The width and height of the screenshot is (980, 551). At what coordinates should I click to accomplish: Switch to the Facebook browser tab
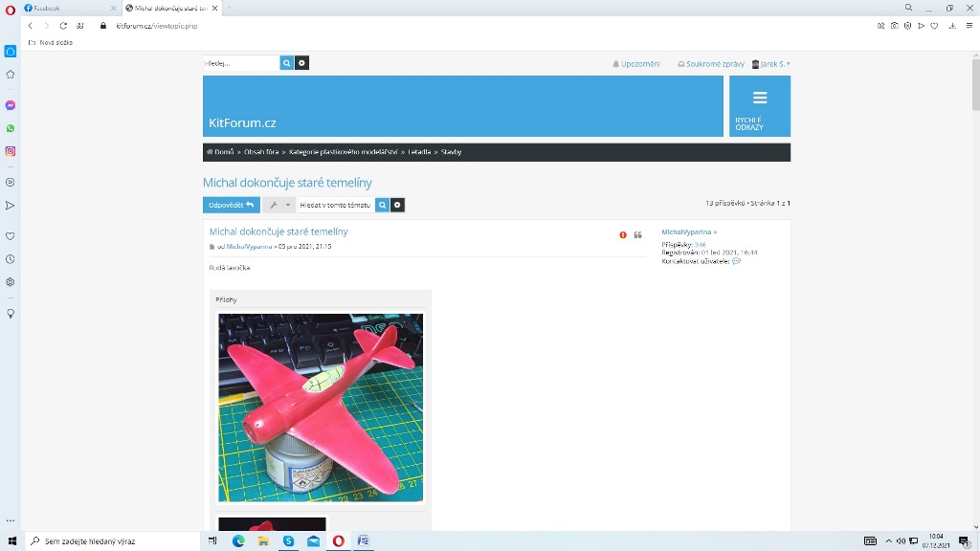tap(60, 8)
